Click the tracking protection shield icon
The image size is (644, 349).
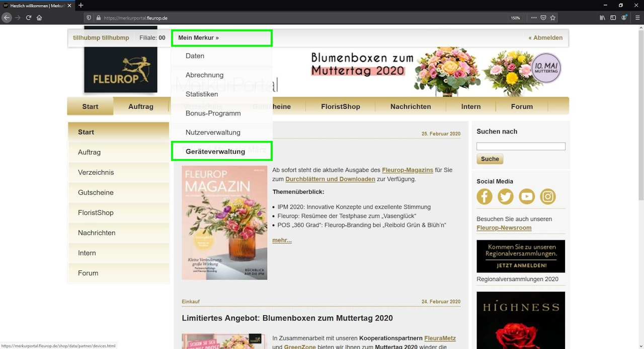point(89,18)
